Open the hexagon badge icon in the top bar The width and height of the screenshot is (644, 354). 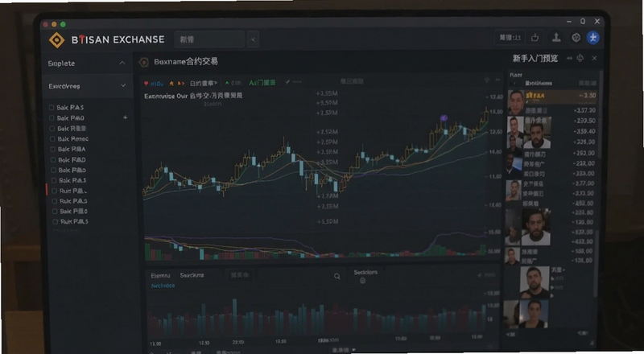[576, 38]
